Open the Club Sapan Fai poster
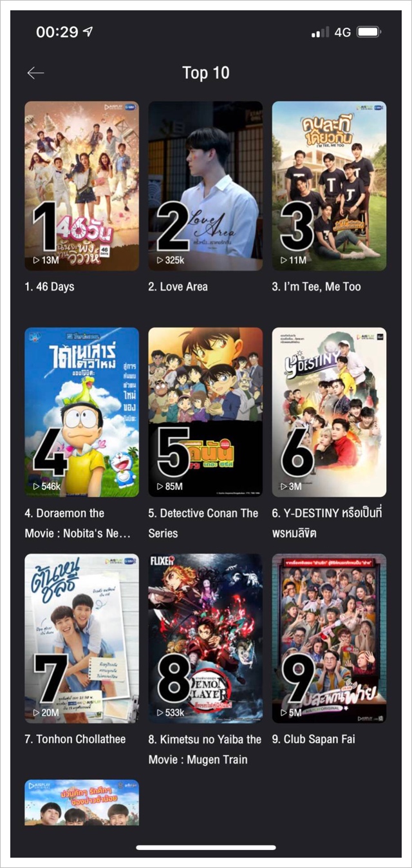The height and width of the screenshot is (868, 412). click(329, 638)
